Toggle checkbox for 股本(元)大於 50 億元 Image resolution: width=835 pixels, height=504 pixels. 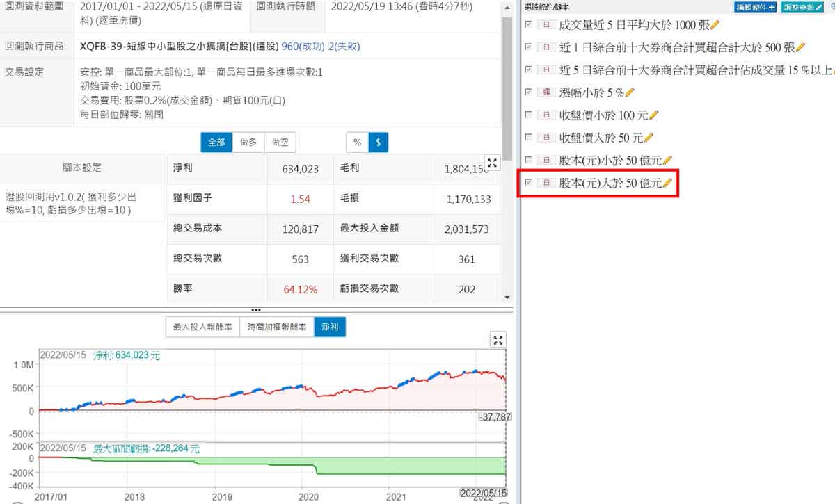coord(530,183)
